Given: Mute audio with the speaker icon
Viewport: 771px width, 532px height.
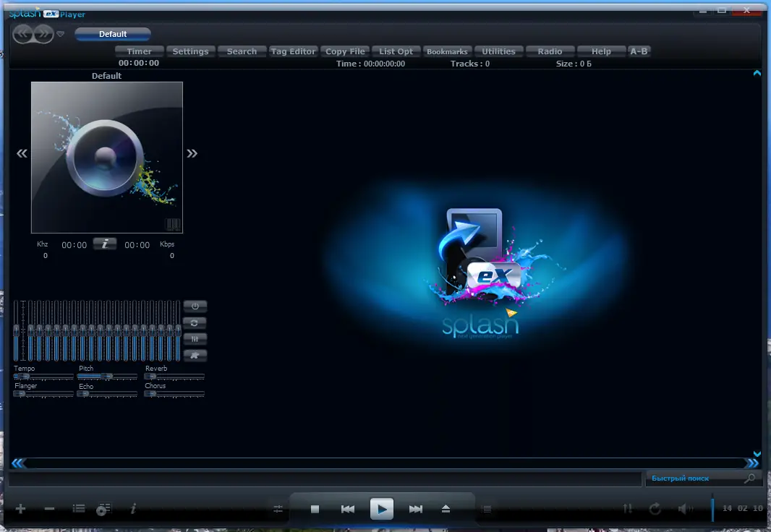Looking at the screenshot, I should [x=685, y=509].
